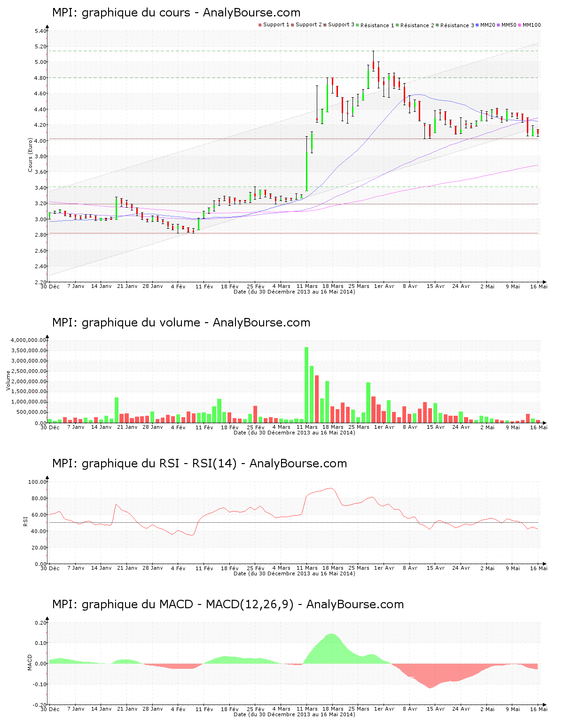This screenshot has height=728, width=564.
Task: Click the 1,000,000.00 volume axis value
Action: point(28,402)
